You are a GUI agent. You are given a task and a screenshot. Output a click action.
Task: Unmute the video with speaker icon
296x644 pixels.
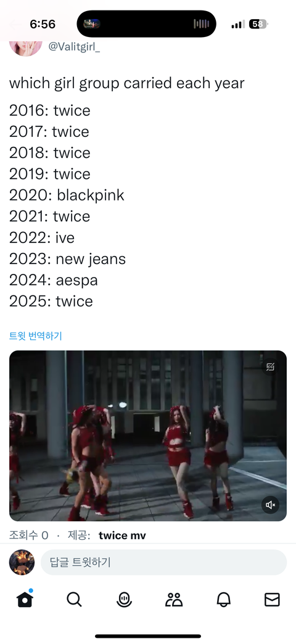[x=271, y=505]
